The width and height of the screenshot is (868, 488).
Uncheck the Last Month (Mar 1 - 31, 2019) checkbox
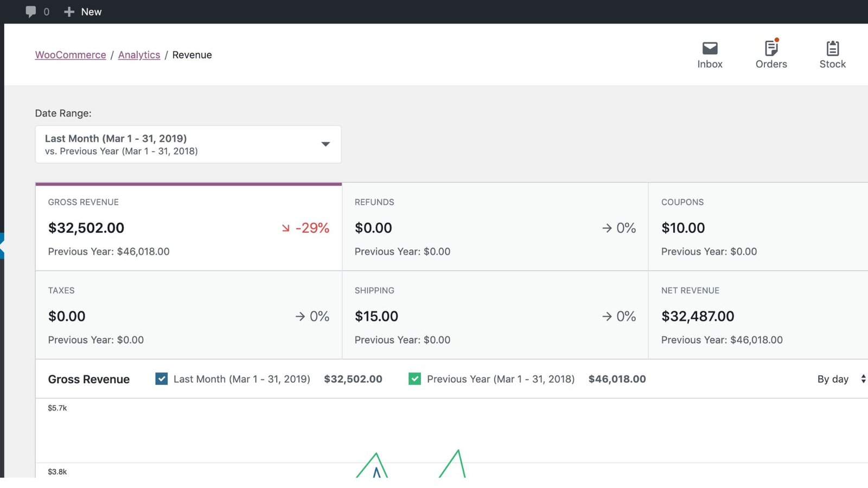click(x=162, y=379)
